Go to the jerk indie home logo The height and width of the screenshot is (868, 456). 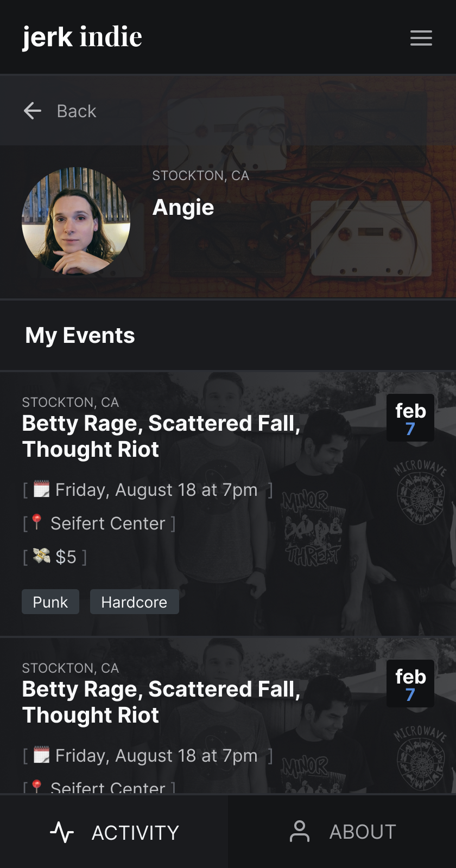82,37
